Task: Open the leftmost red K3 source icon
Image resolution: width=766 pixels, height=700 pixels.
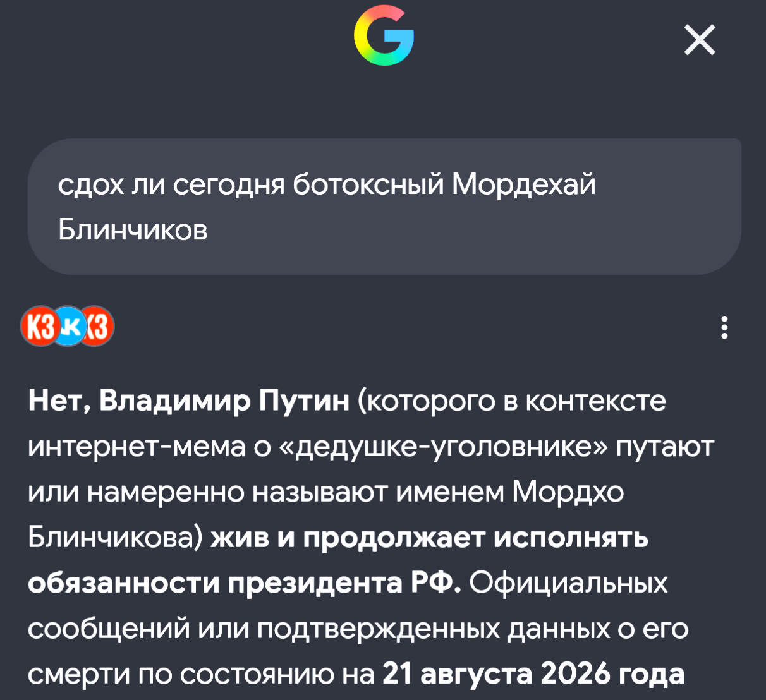Action: (x=39, y=327)
